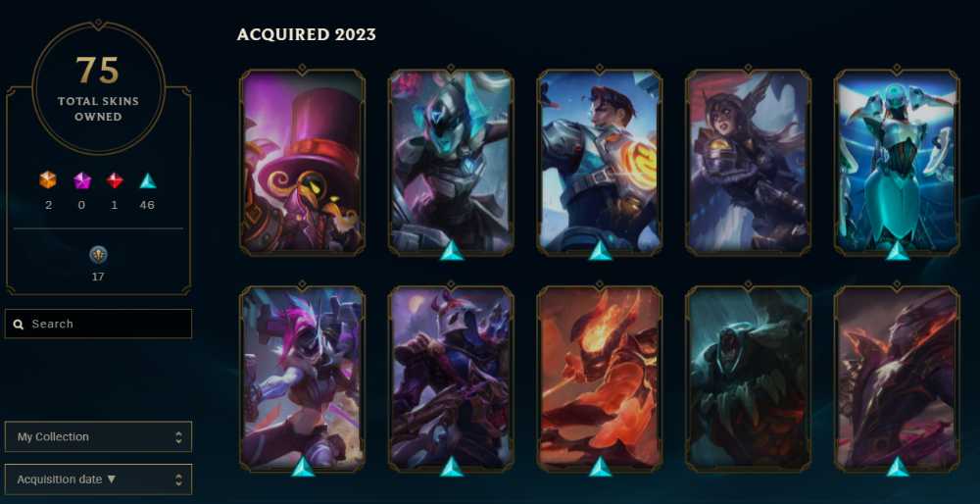Screen dimensions: 980x504
Task: Click the red Legendary gem icon
Action: pyautogui.click(x=114, y=180)
